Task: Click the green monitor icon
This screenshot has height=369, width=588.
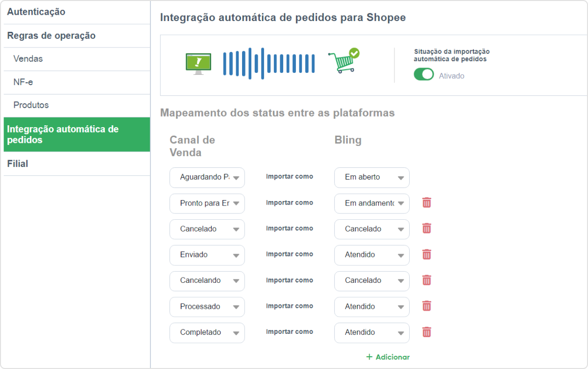Action: (x=198, y=64)
